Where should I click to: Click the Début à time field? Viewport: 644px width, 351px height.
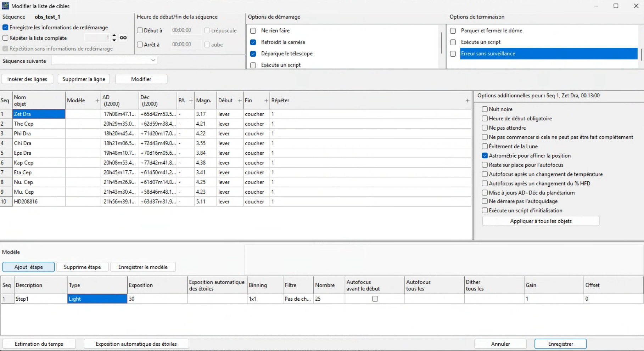pos(185,30)
